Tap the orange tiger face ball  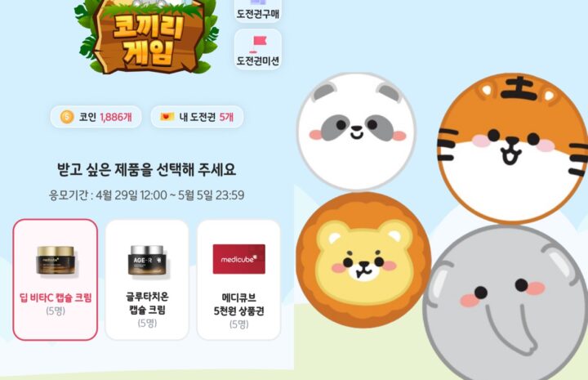[x=514, y=149]
